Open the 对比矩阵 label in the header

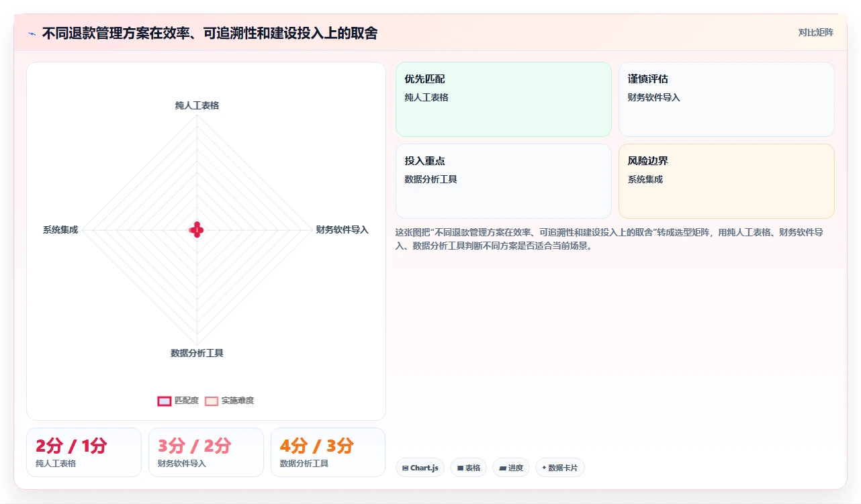(x=815, y=32)
